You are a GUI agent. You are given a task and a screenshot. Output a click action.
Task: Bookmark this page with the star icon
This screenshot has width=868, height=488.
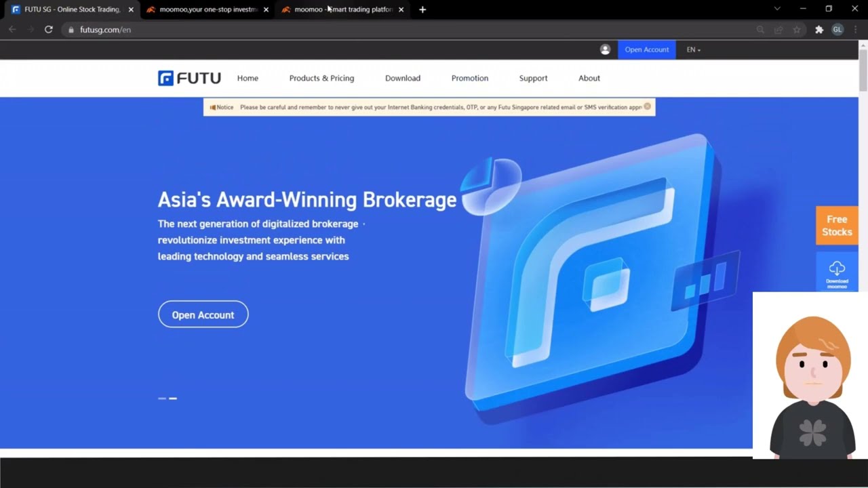(797, 30)
